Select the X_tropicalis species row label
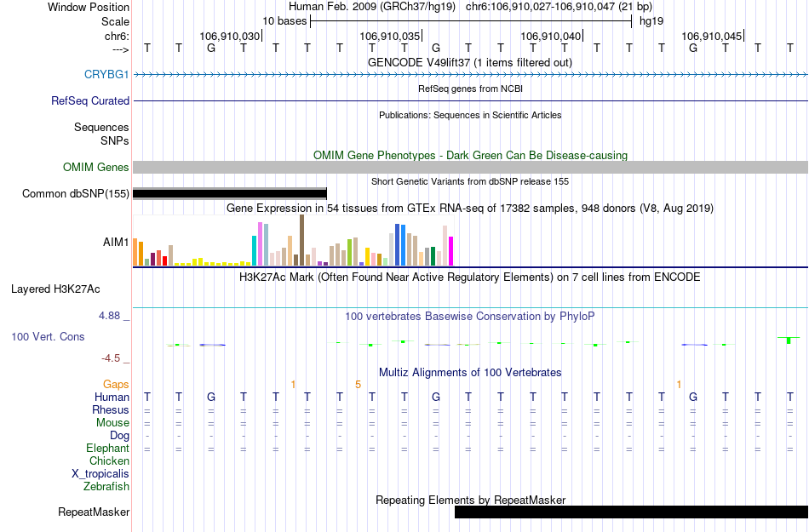 coord(100,473)
